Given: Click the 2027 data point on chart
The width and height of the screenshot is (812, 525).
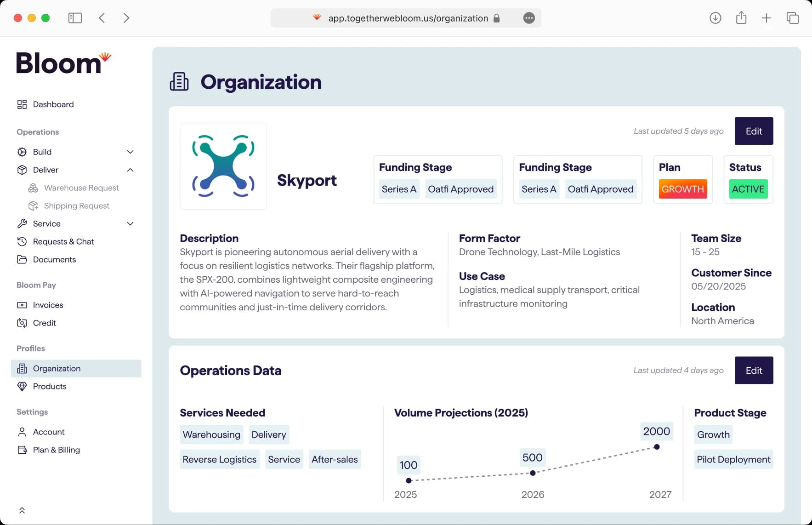Looking at the screenshot, I should click(x=657, y=447).
